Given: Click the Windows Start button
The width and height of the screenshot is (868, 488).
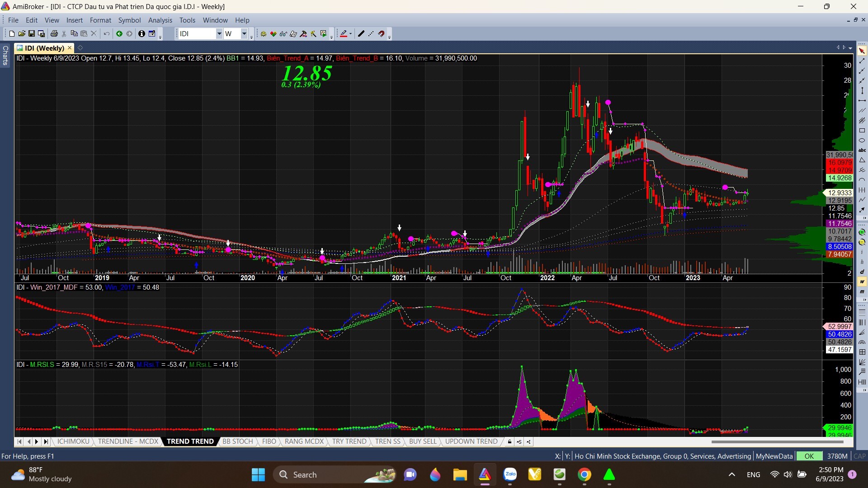Looking at the screenshot, I should [258, 474].
